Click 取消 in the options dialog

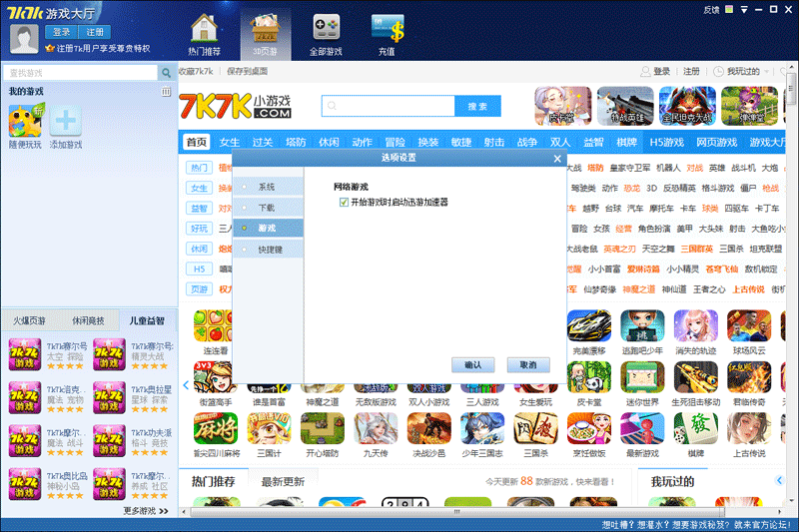(x=528, y=365)
